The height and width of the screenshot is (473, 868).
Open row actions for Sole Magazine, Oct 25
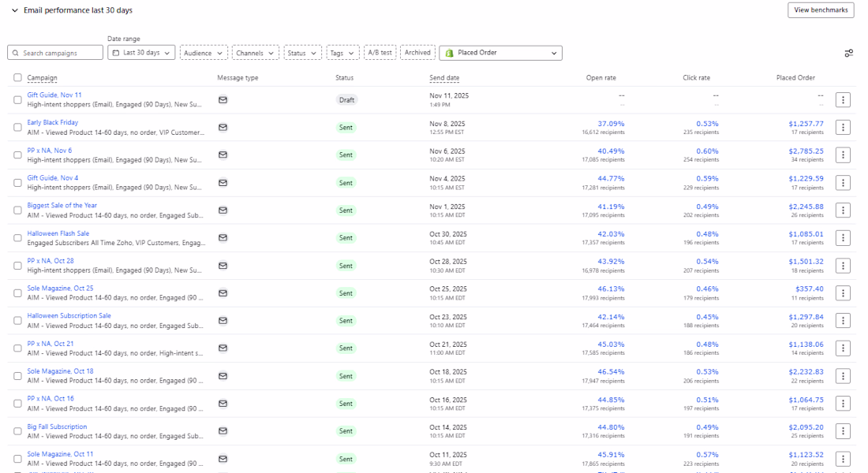[843, 293]
